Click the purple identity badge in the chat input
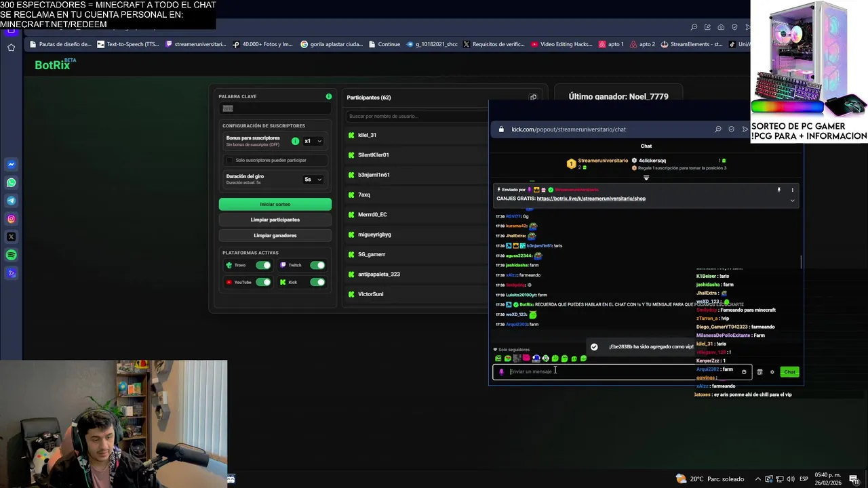The height and width of the screenshot is (488, 868). click(x=501, y=371)
